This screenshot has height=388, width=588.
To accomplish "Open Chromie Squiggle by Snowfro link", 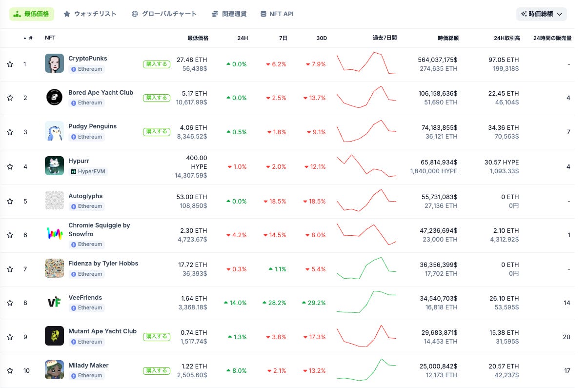I will pos(99,230).
